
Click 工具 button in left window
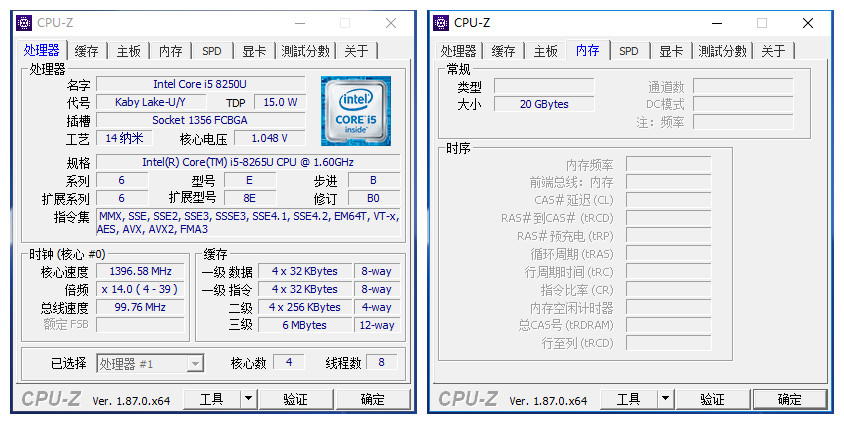212,399
